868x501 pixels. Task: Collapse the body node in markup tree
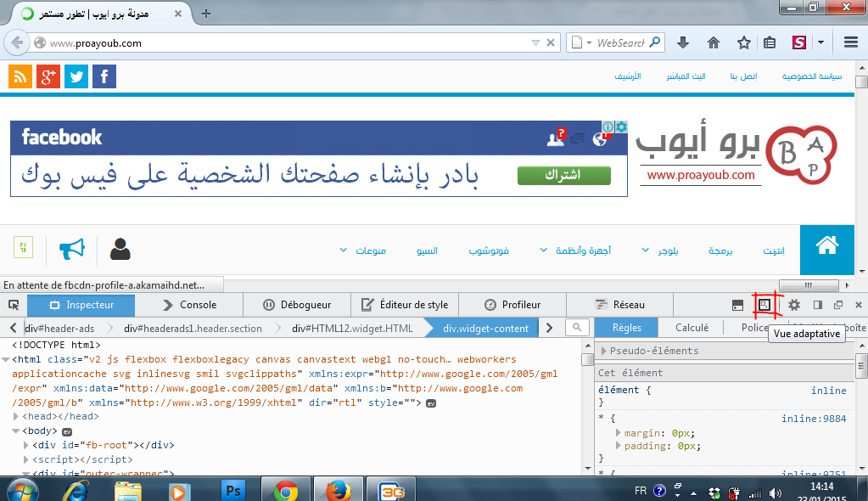(15, 431)
